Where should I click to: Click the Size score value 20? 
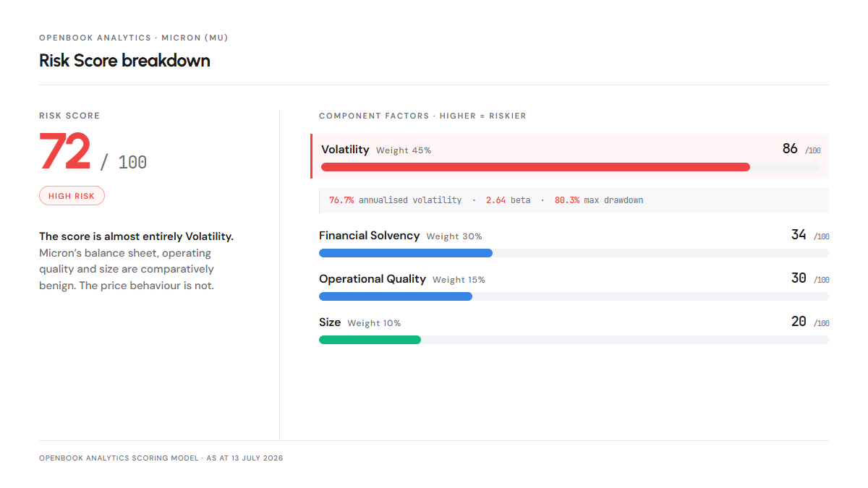(x=799, y=322)
